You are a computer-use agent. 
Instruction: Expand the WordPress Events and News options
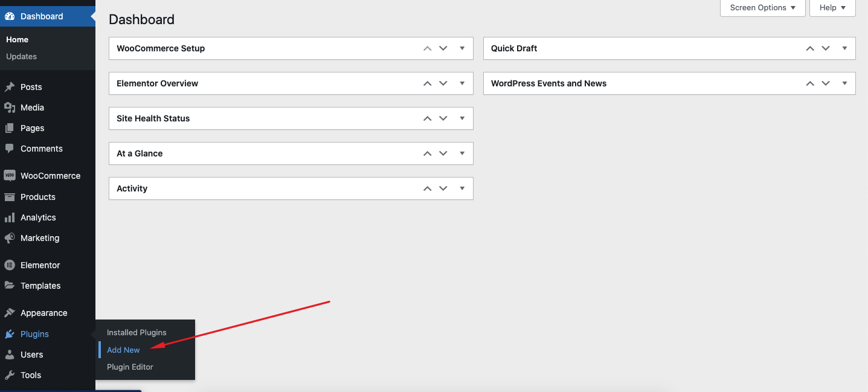tap(844, 83)
